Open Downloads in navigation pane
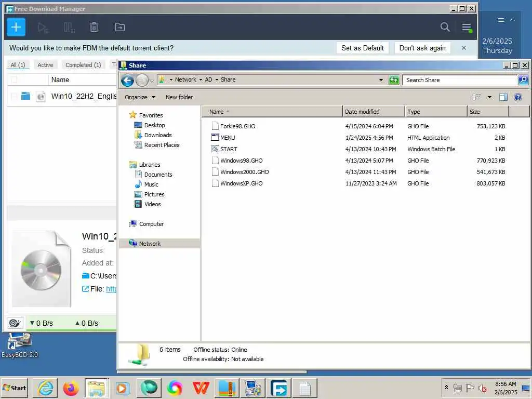The image size is (532, 399). coord(158,135)
